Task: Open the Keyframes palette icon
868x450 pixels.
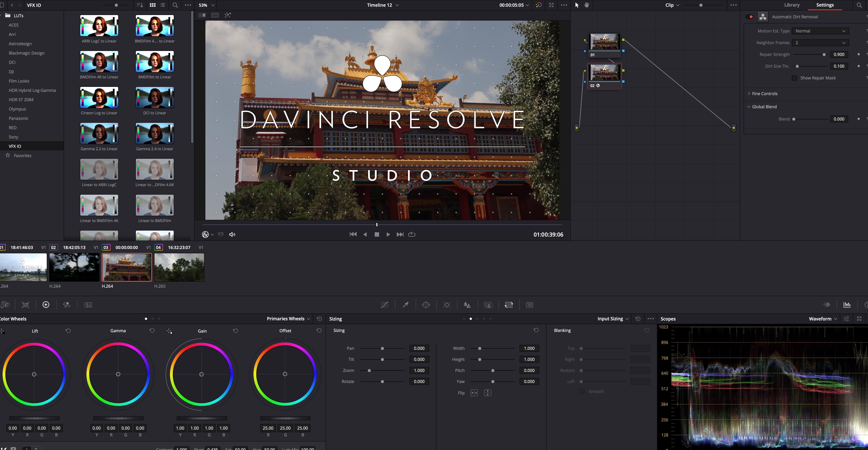Action: pyautogui.click(x=827, y=305)
